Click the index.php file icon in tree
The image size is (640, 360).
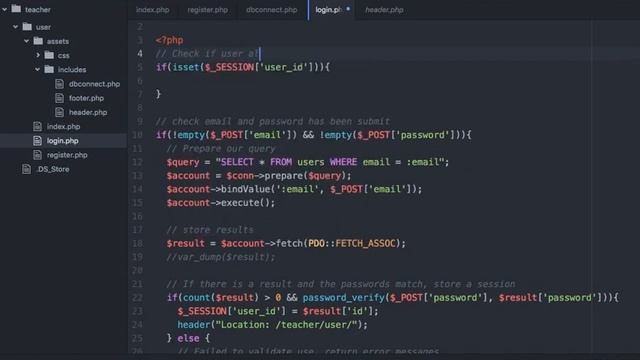38,127
